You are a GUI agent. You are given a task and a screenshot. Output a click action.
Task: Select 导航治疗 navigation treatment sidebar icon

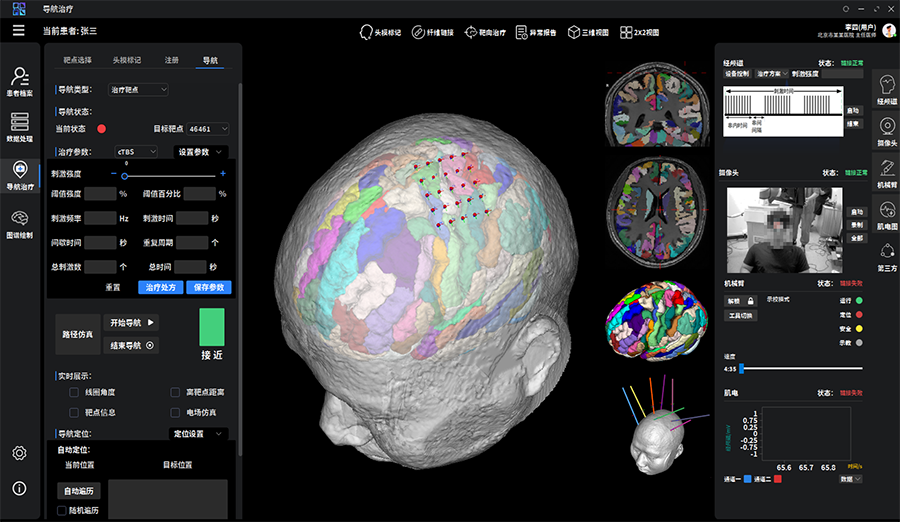coord(20,175)
